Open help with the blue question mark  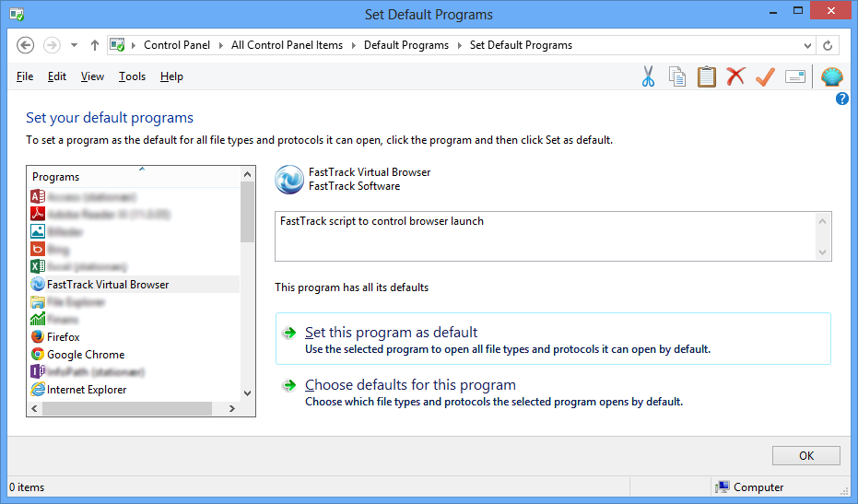[x=842, y=99]
